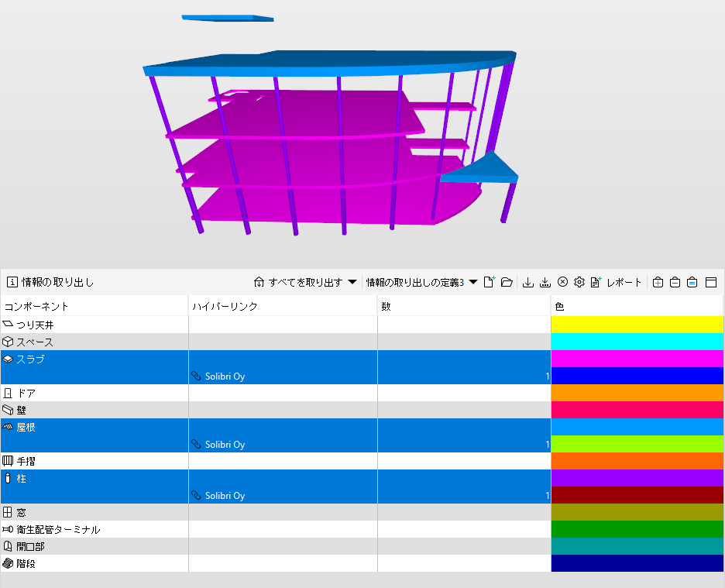Click the save download arrow icon

(527, 282)
